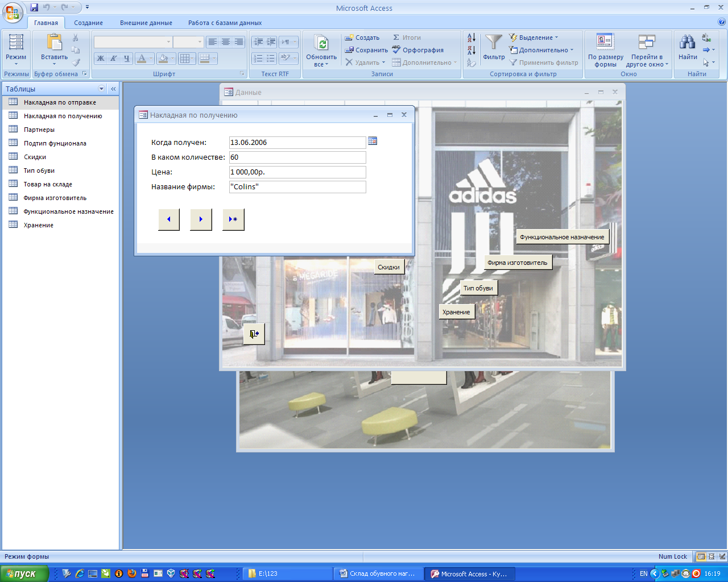The width and height of the screenshot is (728, 582).
Task: Click Применить фильтр toggle
Action: pyautogui.click(x=544, y=63)
